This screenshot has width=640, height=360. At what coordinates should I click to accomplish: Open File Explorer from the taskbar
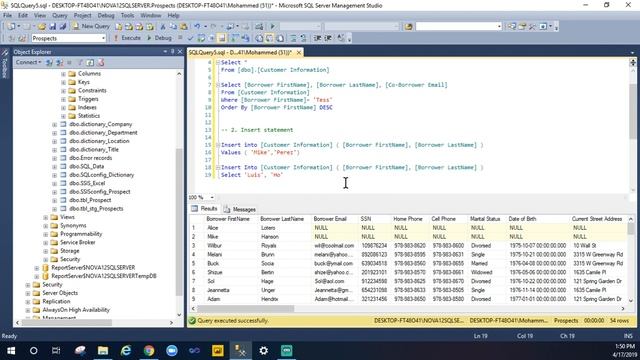click(103, 351)
